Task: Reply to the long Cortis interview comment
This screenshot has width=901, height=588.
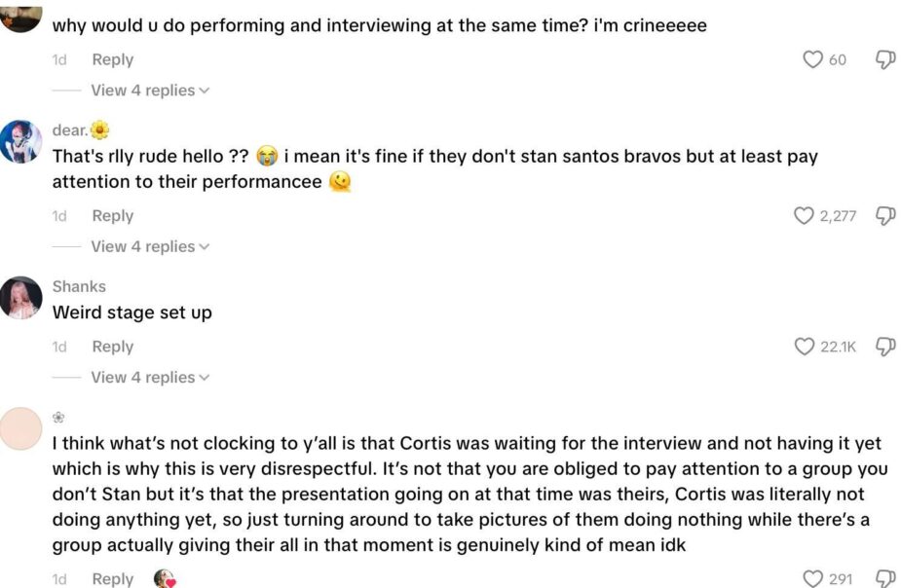Action: point(112,579)
